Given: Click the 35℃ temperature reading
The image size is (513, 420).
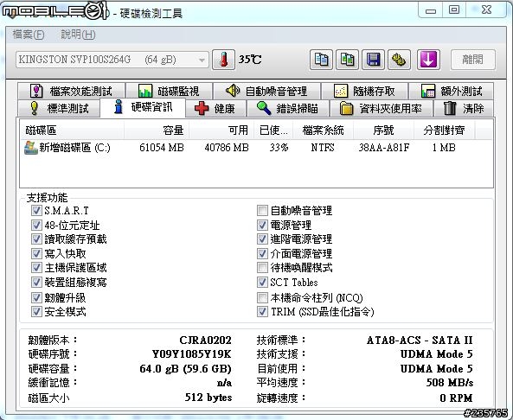Looking at the screenshot, I should click(250, 60).
